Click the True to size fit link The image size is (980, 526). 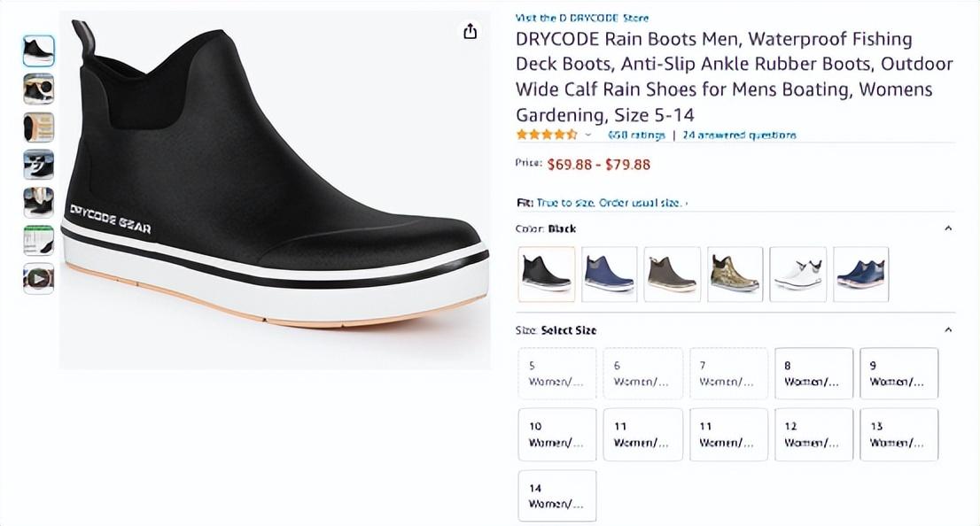point(611,203)
